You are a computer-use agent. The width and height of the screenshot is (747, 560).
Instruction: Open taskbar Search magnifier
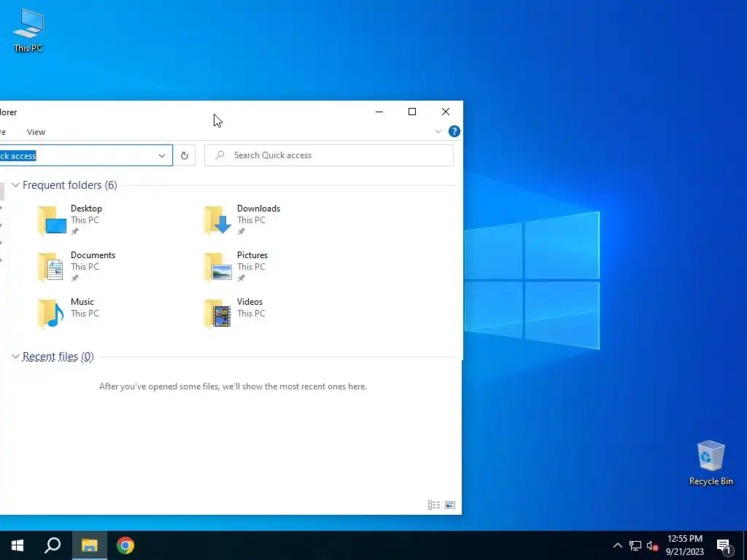click(x=53, y=545)
